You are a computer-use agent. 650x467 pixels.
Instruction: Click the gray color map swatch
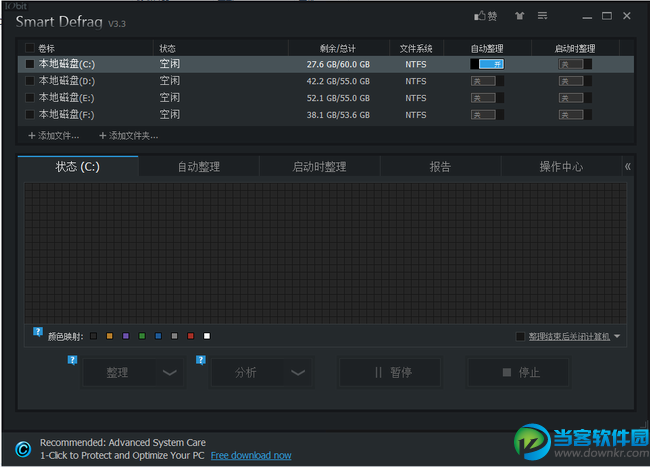coord(174,336)
